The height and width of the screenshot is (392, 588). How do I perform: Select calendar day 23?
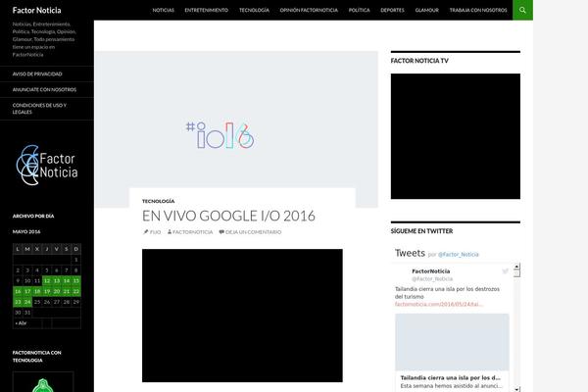coord(18,302)
